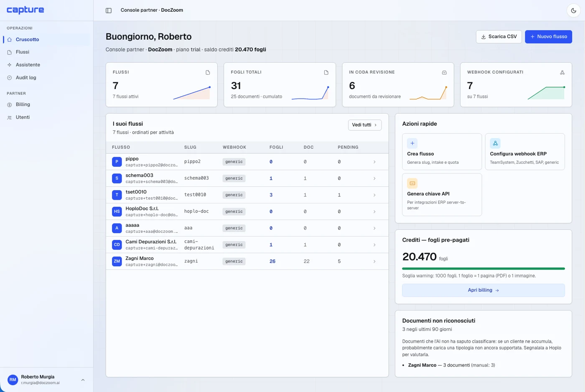
Task: Open HoploDoc S.r.l. row chevron
Action: [x=374, y=211]
